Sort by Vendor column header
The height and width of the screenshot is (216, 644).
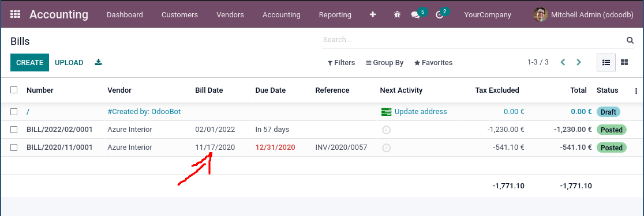click(x=119, y=90)
